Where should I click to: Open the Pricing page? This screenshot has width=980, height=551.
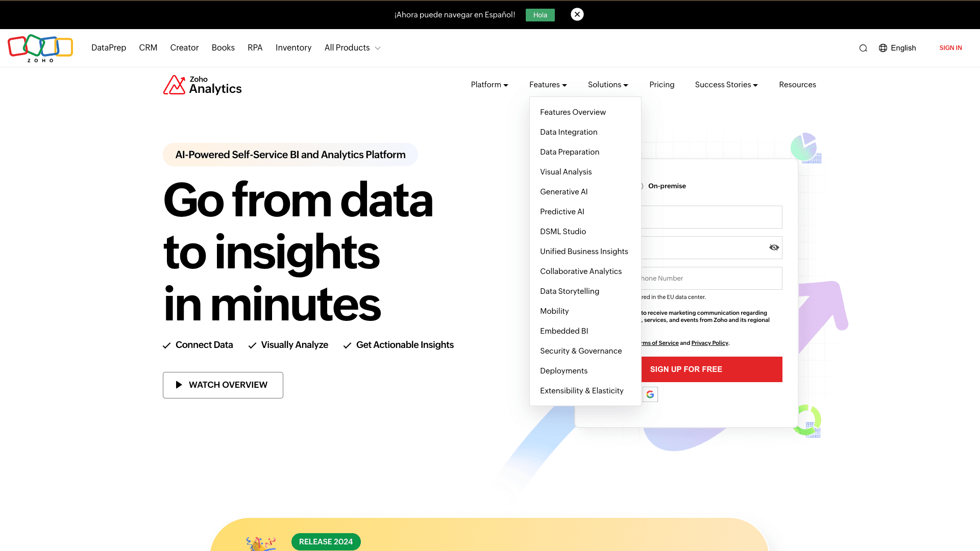coord(662,85)
